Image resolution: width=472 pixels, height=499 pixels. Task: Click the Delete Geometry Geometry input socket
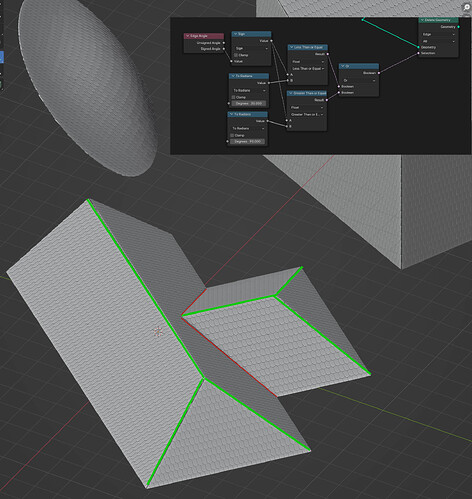click(x=419, y=47)
